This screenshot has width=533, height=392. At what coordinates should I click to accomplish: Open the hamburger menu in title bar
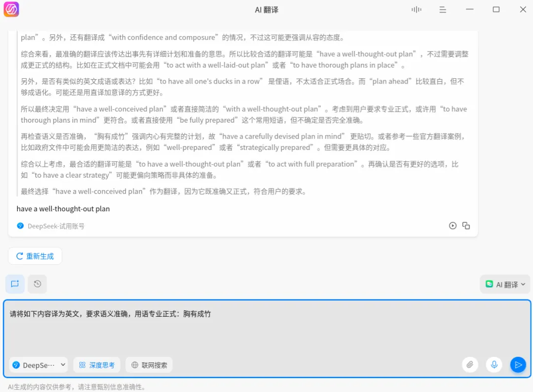(x=442, y=10)
